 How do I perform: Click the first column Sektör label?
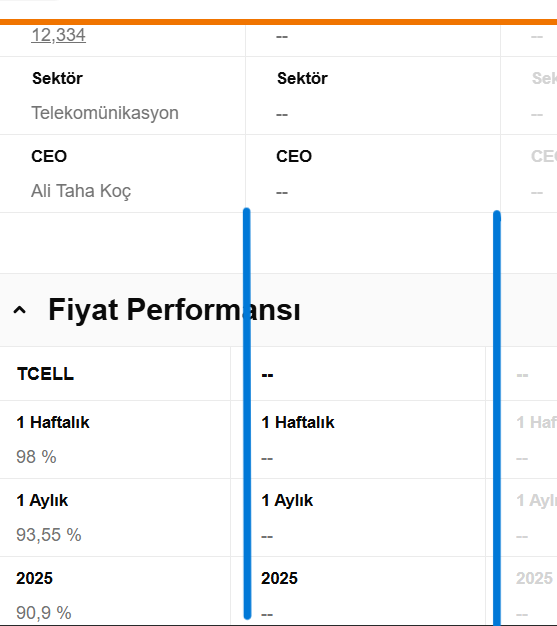(x=57, y=78)
